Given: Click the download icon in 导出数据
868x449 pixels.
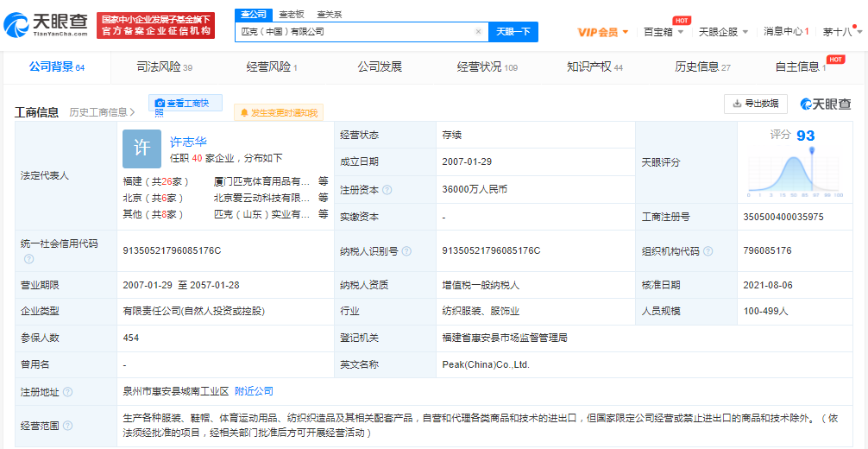Looking at the screenshot, I should (737, 103).
